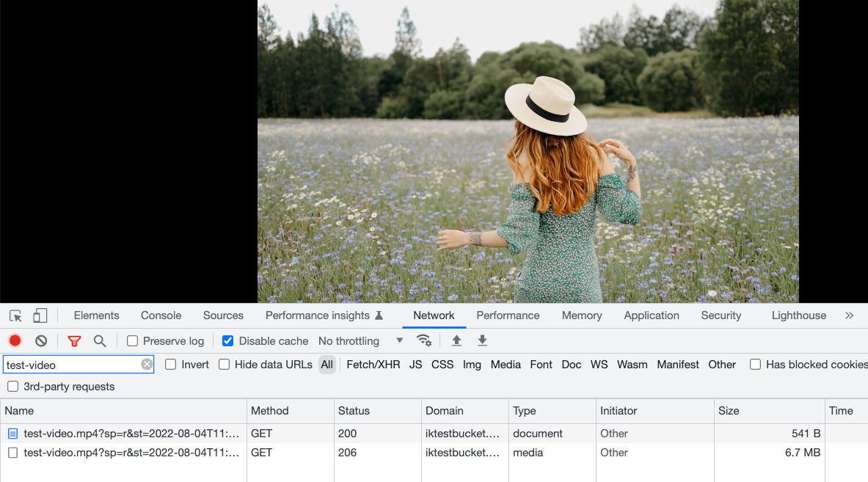This screenshot has width=868, height=482.
Task: Filter requests by JS
Action: (x=416, y=365)
